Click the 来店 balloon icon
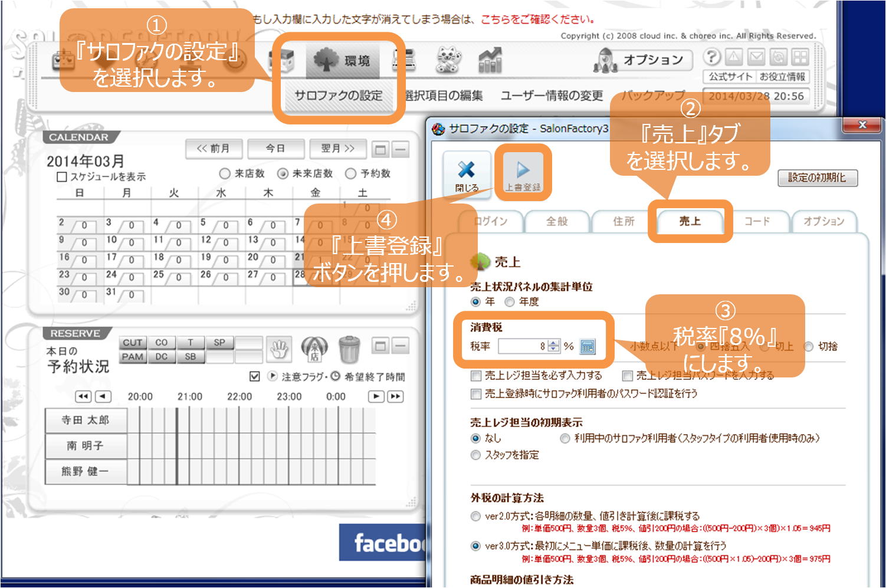 point(314,349)
